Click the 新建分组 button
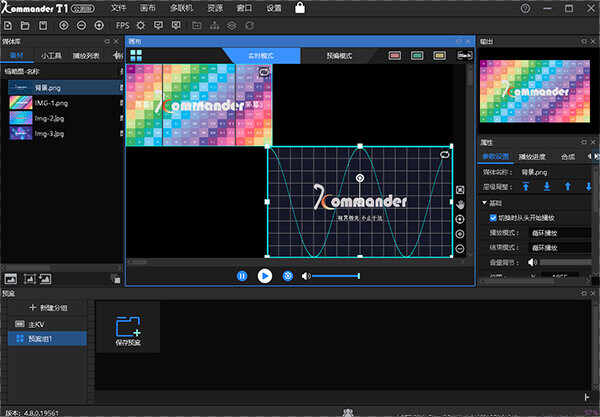 tap(48, 308)
